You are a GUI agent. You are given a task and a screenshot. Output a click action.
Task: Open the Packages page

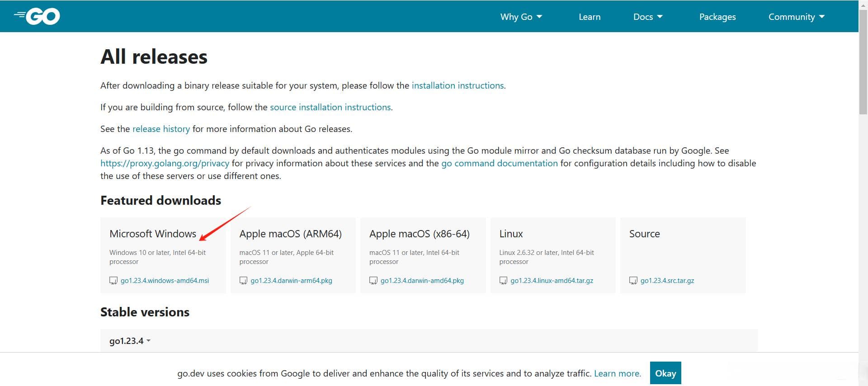(x=717, y=17)
